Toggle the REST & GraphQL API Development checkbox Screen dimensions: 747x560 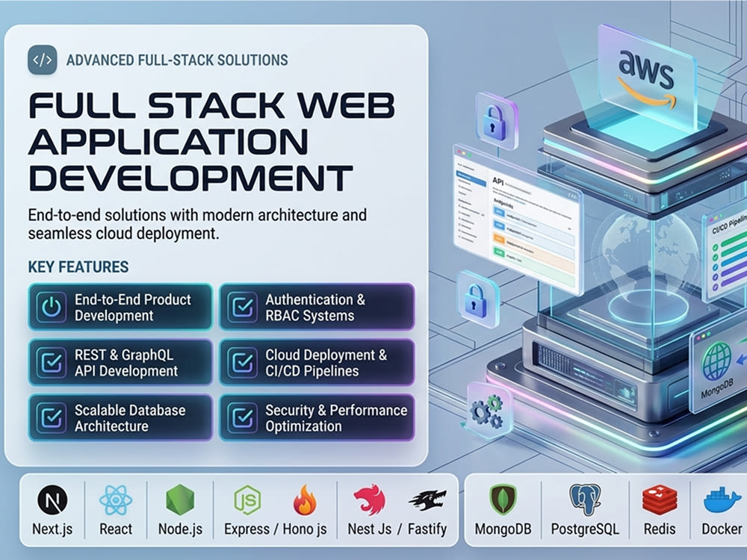pos(52,362)
